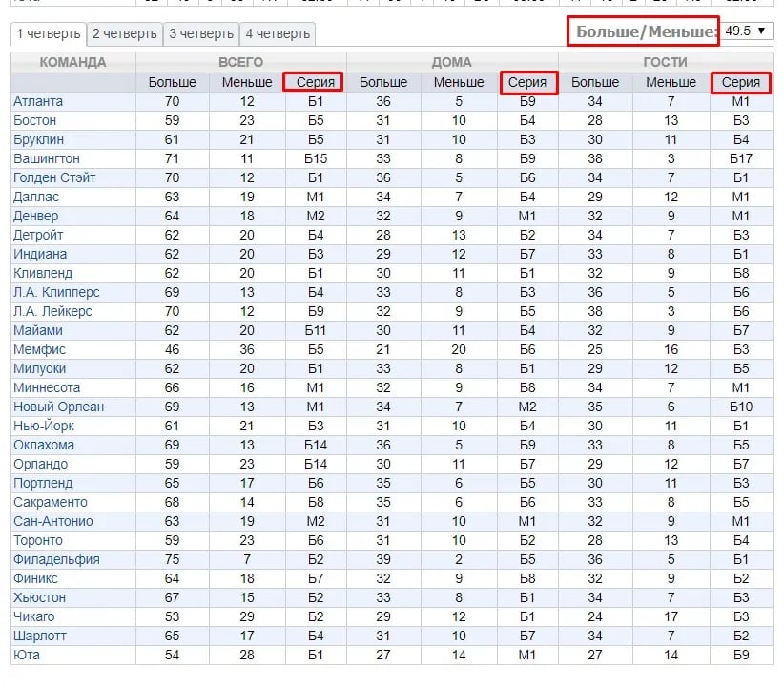Click the ГОСТИ group header
Screen dimensions: 784x689
[665, 63]
